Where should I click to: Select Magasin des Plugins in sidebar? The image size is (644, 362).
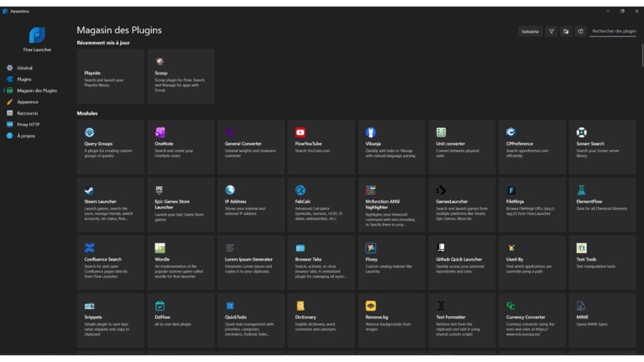pyautogui.click(x=37, y=90)
